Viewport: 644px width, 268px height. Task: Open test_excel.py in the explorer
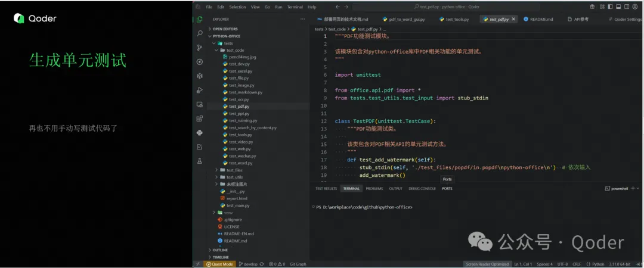coord(240,71)
